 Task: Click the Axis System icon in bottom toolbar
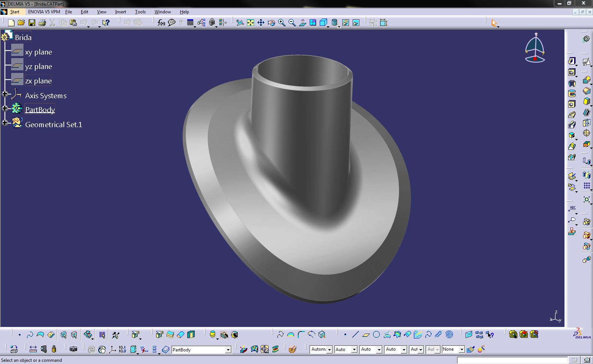click(112, 349)
